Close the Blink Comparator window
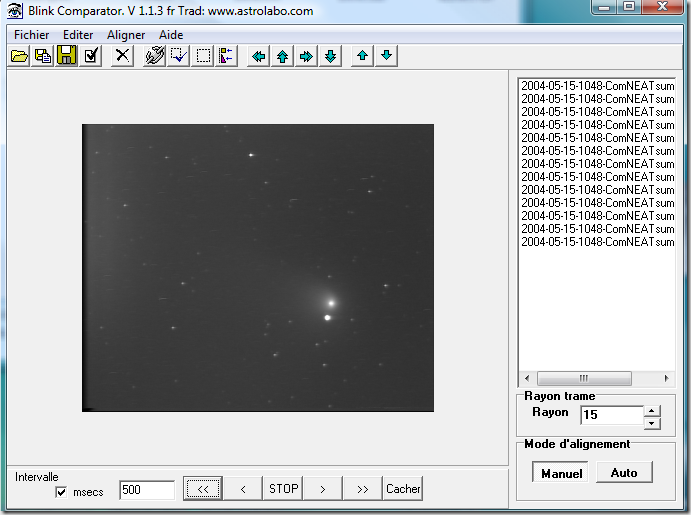The height and width of the screenshot is (515, 691). tap(662, 7)
